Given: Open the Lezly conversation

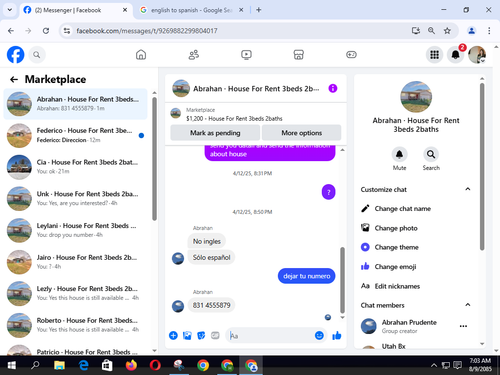Looking at the screenshot, I should 75,293.
